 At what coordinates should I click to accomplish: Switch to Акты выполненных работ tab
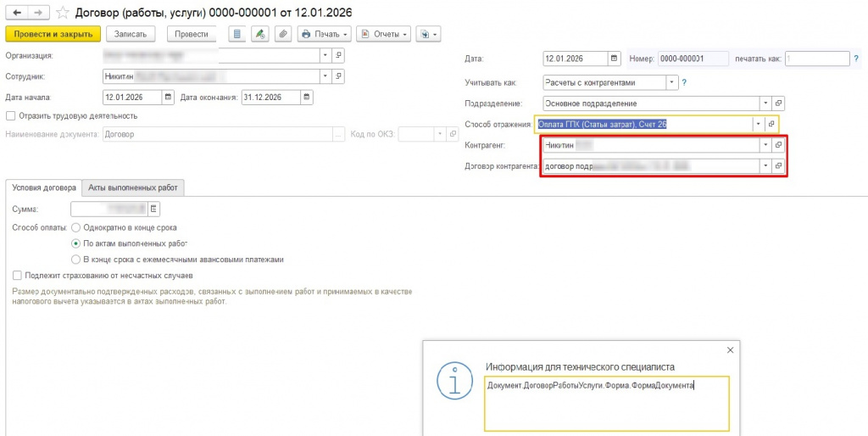[x=133, y=187]
